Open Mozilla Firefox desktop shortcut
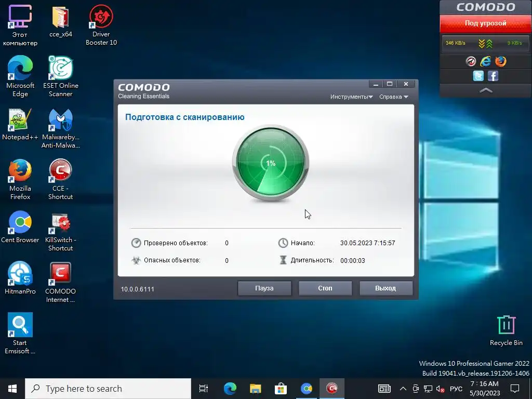This screenshot has width=532, height=399. pos(20,179)
